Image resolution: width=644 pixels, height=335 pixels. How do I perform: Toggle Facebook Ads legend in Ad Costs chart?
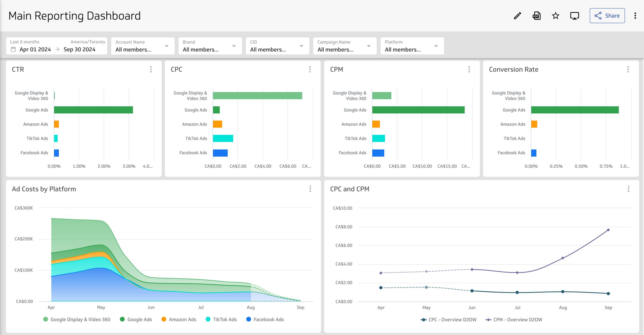click(265, 320)
